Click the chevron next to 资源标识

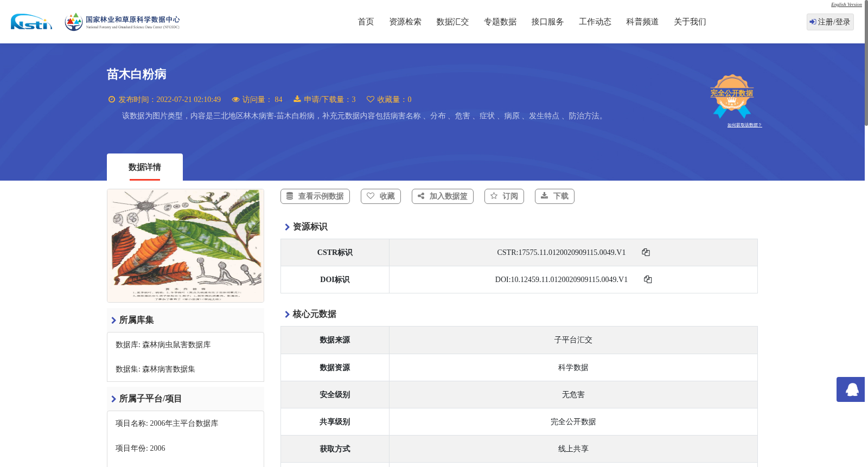287,227
